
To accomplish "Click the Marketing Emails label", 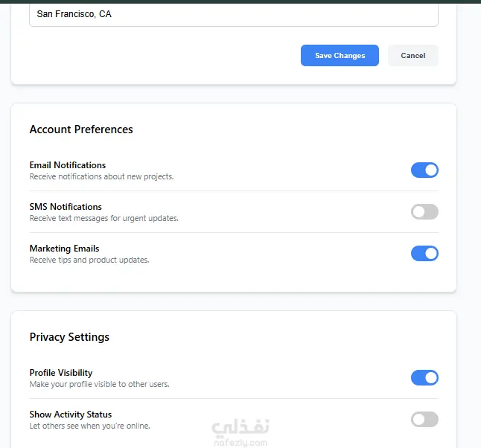I will tap(64, 249).
